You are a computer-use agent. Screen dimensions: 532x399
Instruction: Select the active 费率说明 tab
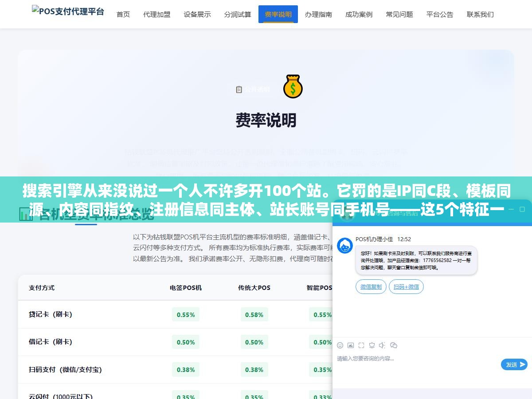pos(278,14)
